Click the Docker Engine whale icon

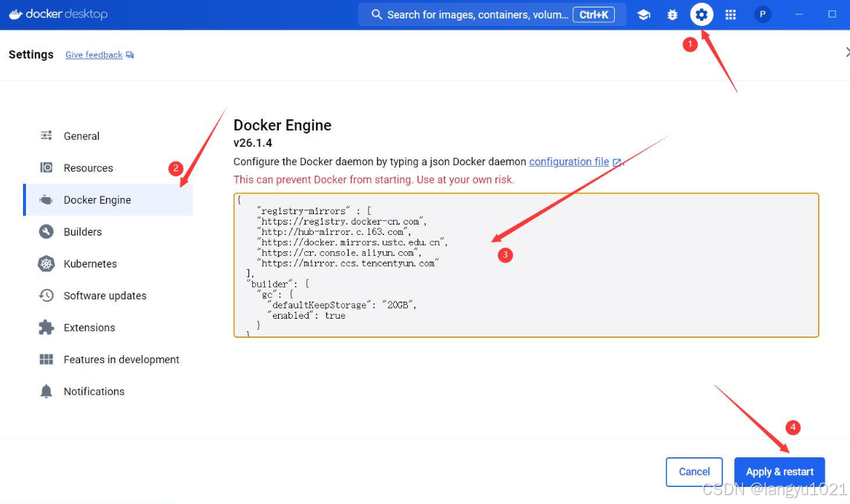(x=46, y=199)
